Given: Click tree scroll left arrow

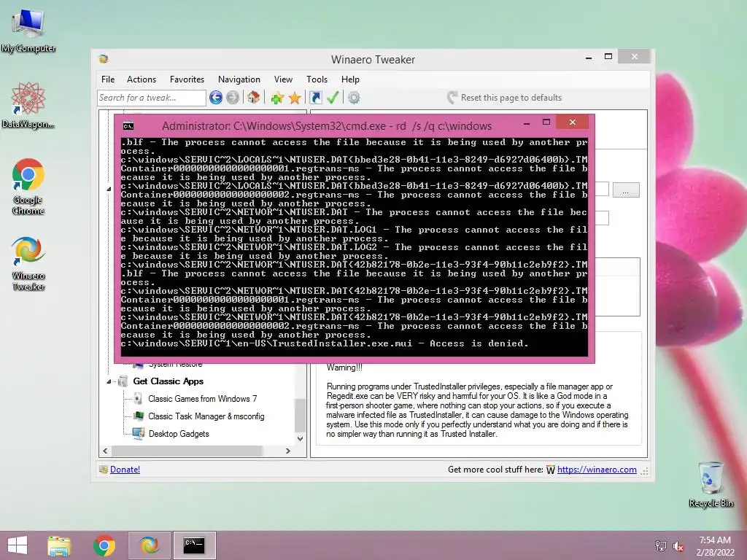Looking at the screenshot, I should (105, 451).
